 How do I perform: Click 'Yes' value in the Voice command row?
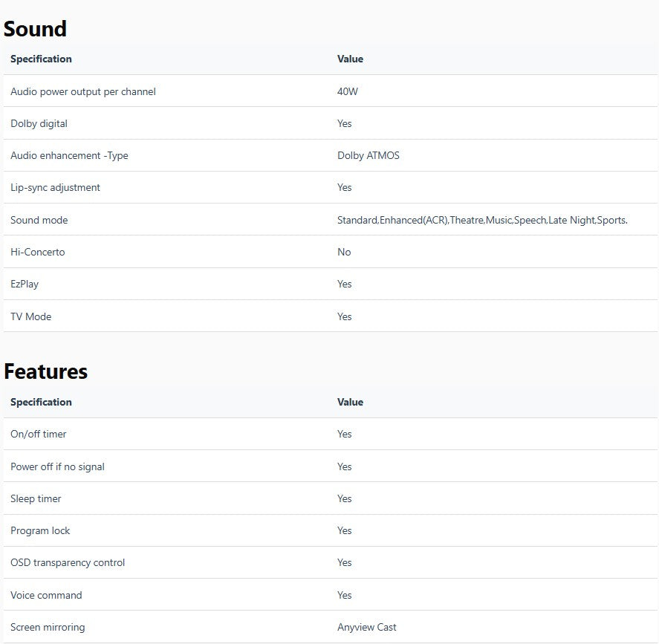point(344,595)
